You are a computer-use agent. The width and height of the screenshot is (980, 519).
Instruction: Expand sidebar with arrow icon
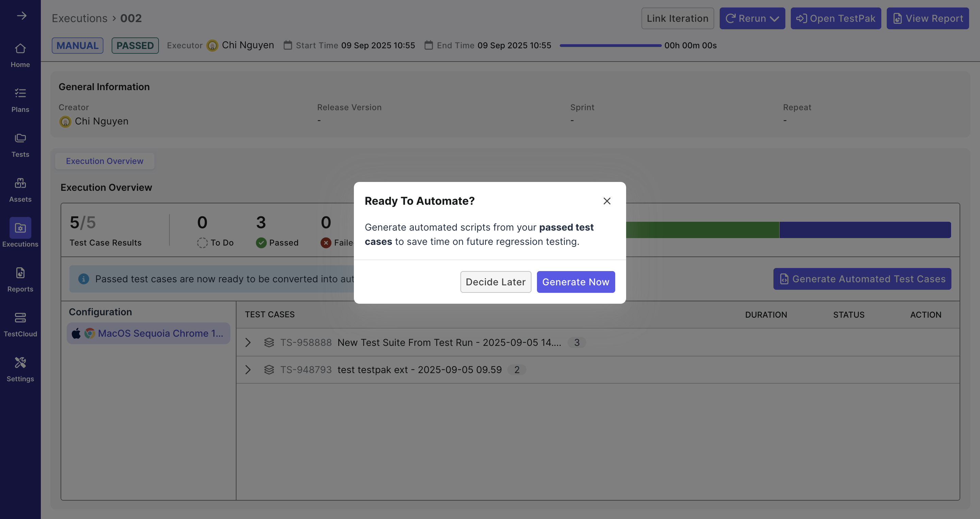(21, 16)
